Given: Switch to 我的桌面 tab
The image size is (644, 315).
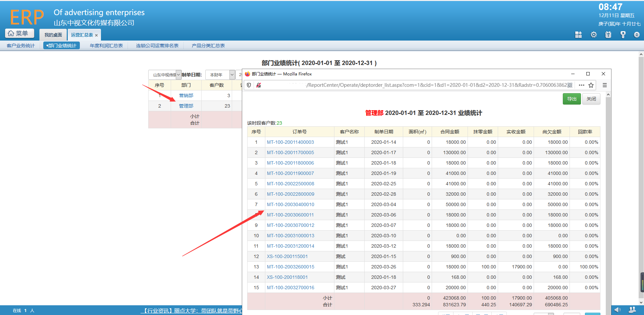Looking at the screenshot, I should [53, 35].
